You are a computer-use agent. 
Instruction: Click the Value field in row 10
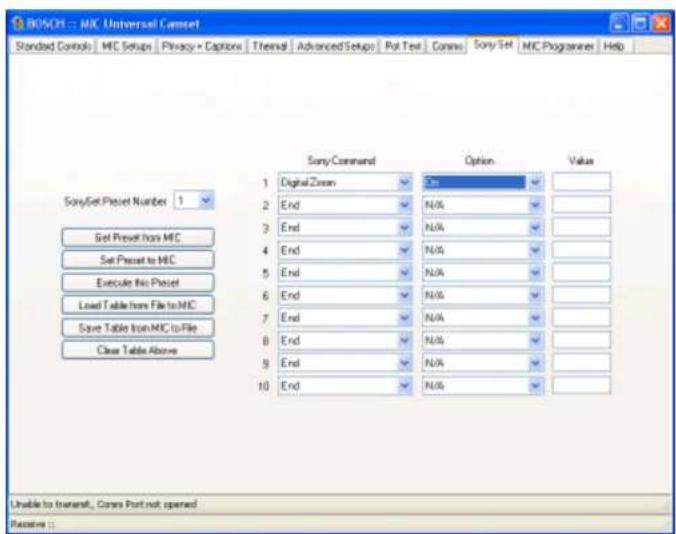[x=582, y=386]
